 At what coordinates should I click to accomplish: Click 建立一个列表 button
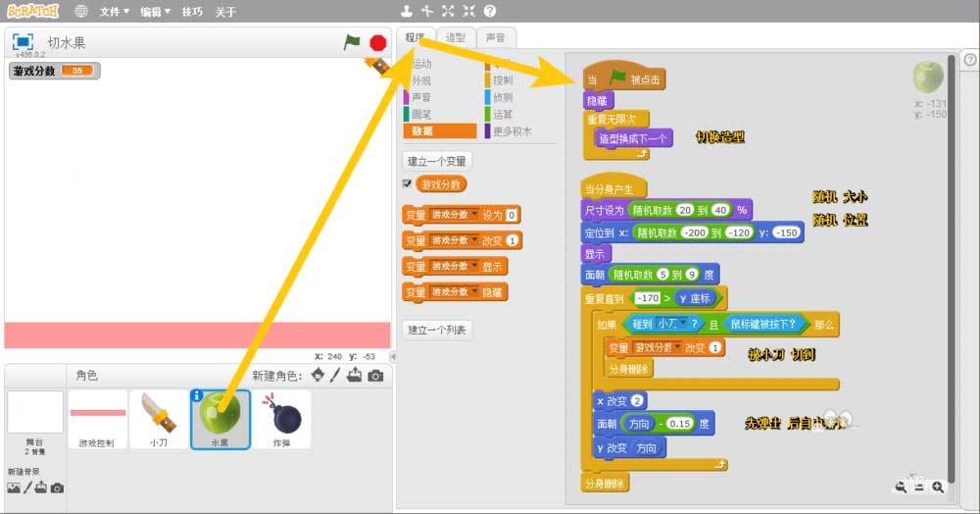coord(437,330)
